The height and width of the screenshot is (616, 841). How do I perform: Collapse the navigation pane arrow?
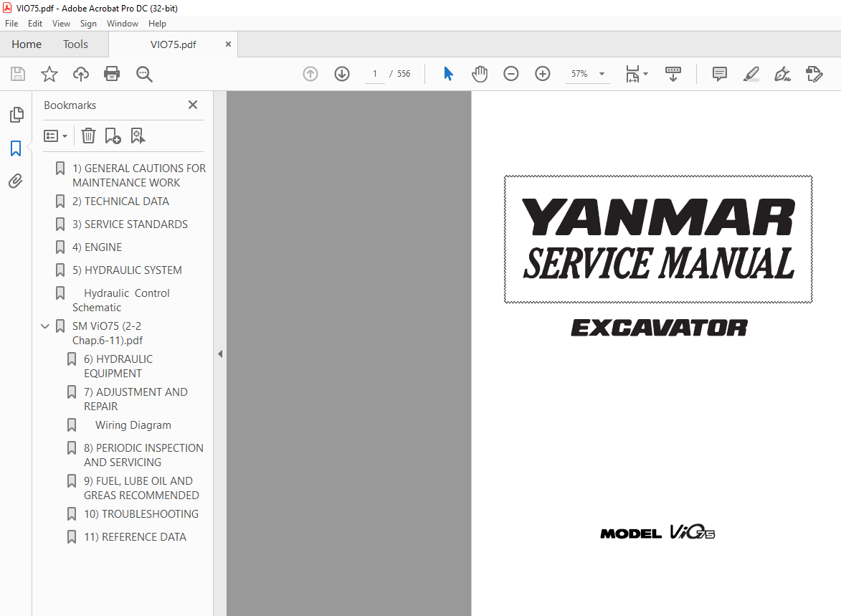click(x=220, y=354)
